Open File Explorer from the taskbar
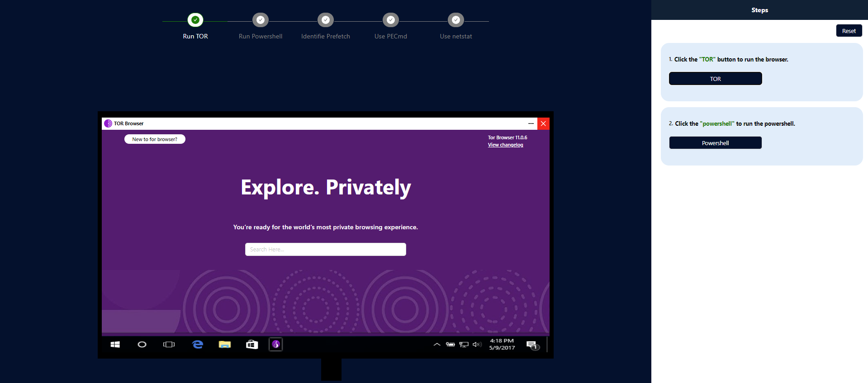The width and height of the screenshot is (868, 383). tap(225, 345)
